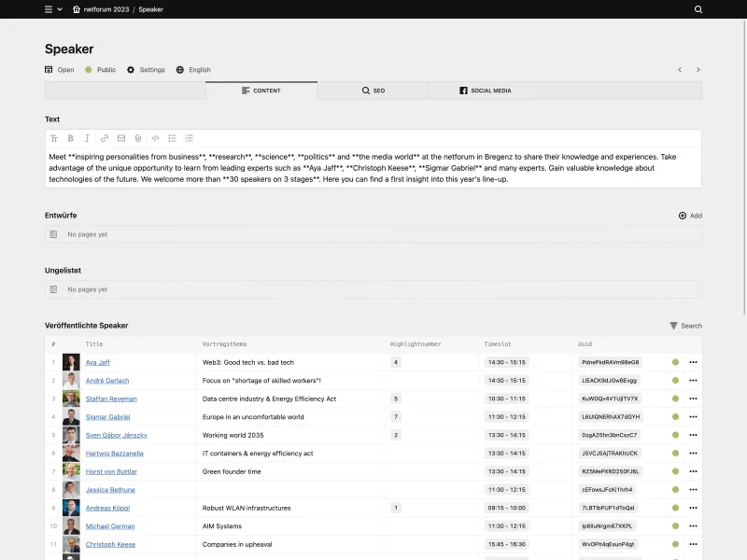Open Andreas Köppl's profile thumbnail
The width and height of the screenshot is (747, 560).
pos(71,508)
